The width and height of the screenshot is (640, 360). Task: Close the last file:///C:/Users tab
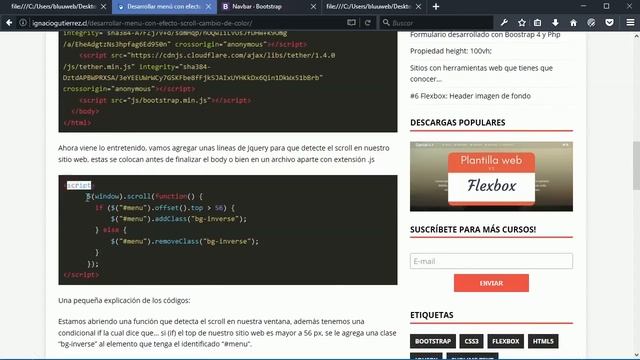(418, 7)
